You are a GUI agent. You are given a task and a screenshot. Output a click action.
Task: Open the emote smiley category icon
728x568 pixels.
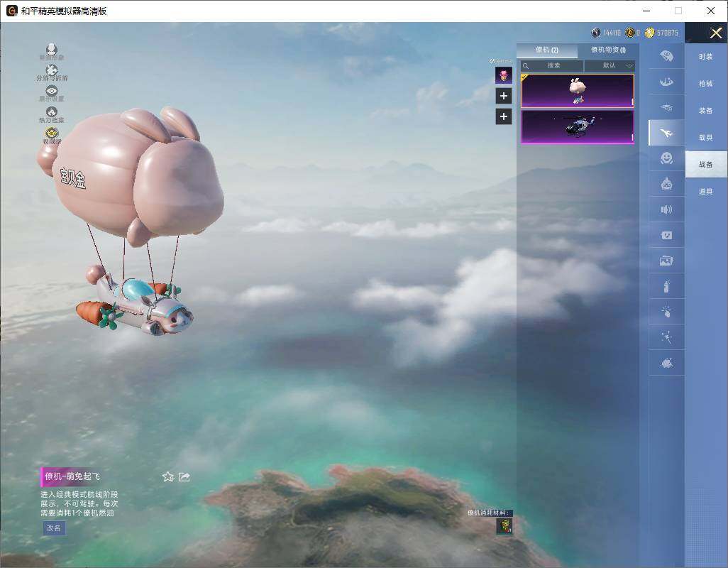click(666, 158)
